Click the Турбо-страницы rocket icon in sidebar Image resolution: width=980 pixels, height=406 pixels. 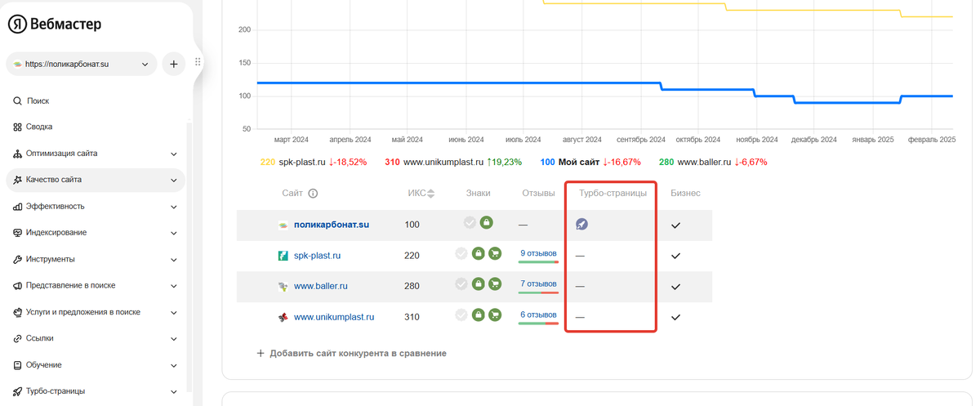pyautogui.click(x=18, y=391)
